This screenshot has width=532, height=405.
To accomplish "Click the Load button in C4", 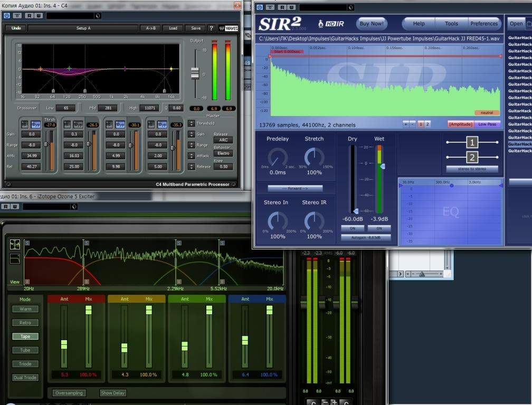I will [173, 28].
